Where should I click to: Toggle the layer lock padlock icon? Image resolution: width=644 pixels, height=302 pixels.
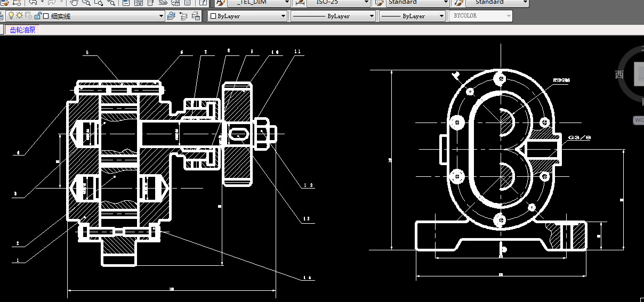pyautogui.click(x=37, y=16)
